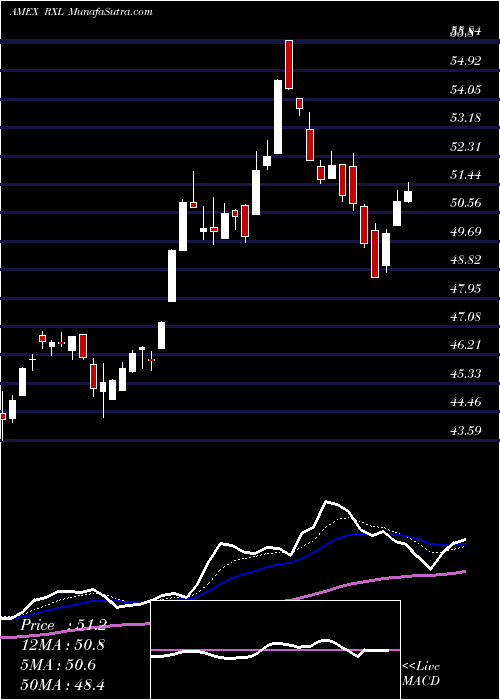The width and height of the screenshot is (500, 700).
Task: Select the 54.92 price axis label
Action: [x=466, y=60]
